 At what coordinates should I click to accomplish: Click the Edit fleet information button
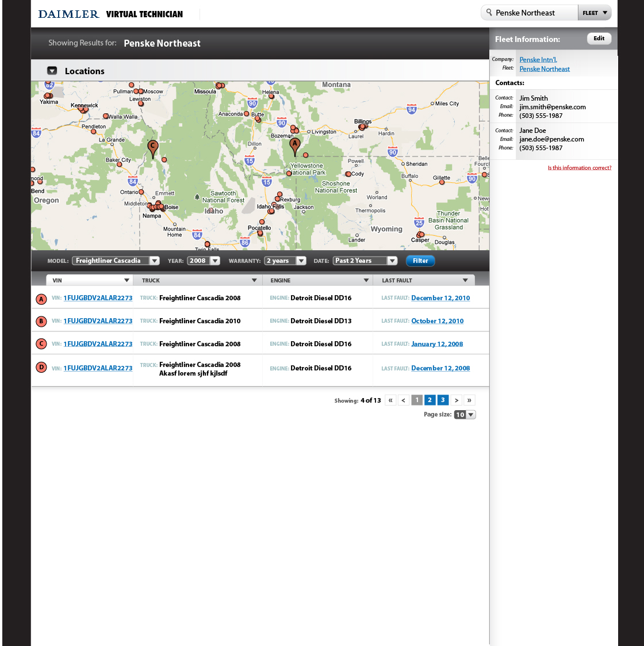pos(599,39)
